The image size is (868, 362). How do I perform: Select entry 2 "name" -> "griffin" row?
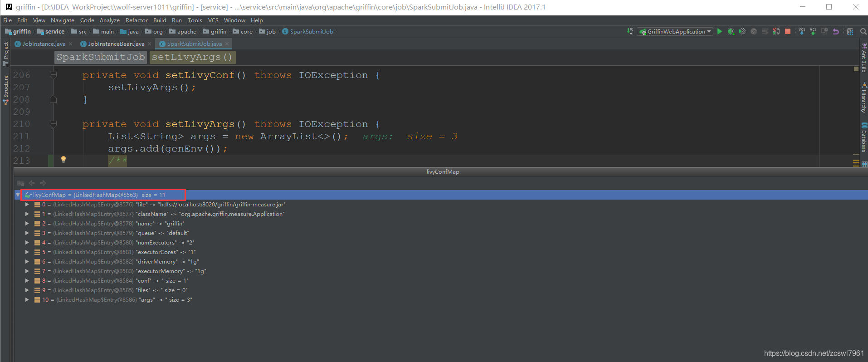pyautogui.click(x=441, y=224)
